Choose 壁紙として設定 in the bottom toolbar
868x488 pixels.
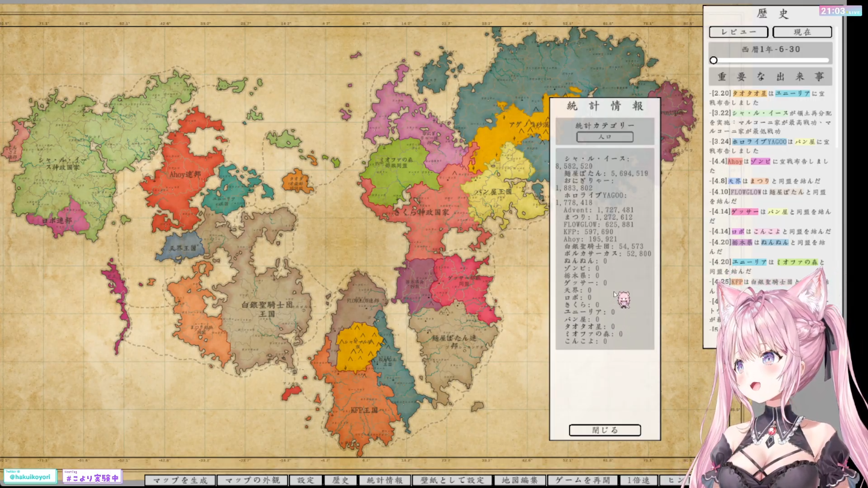(x=452, y=480)
